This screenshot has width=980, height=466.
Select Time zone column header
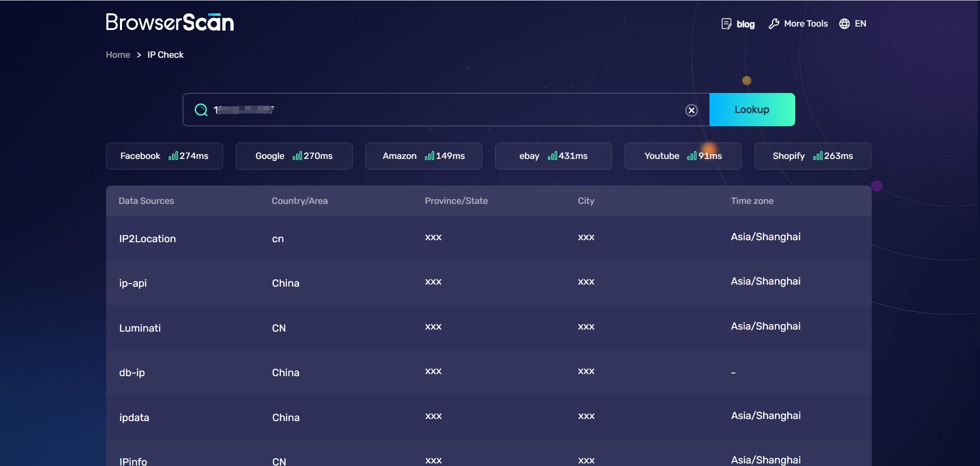[x=752, y=201]
